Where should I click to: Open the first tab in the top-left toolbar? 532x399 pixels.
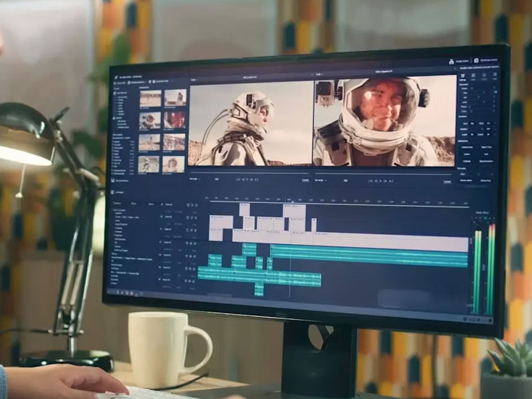coord(120,82)
